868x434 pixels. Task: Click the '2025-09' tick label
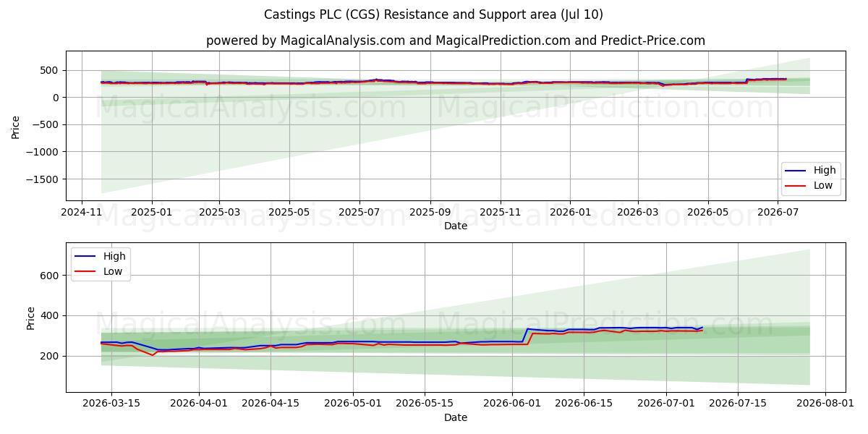pos(430,212)
